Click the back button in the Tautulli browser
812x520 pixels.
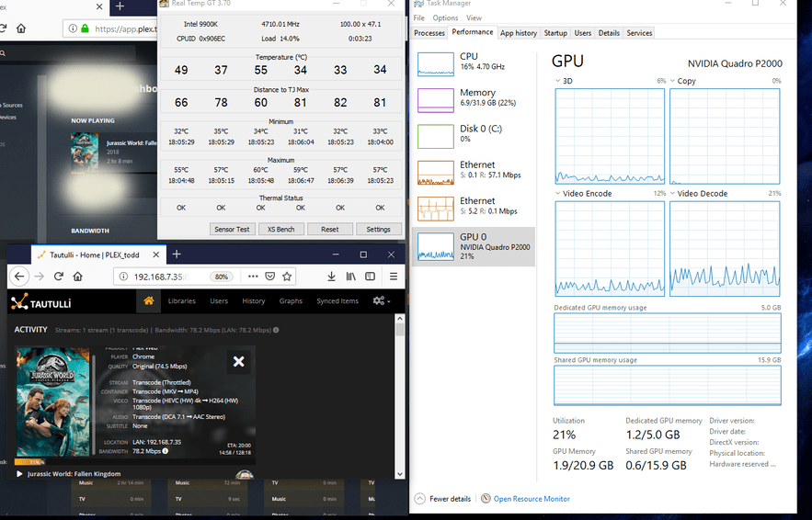19,277
